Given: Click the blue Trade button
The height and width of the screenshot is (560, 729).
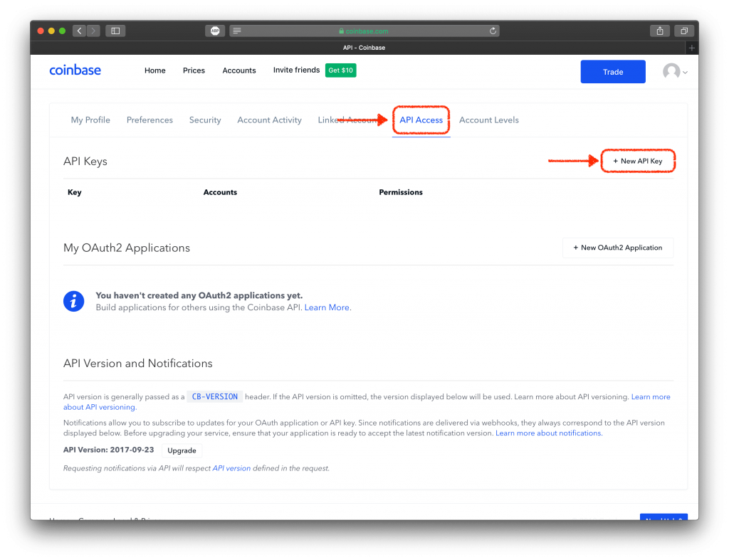Looking at the screenshot, I should tap(613, 72).
